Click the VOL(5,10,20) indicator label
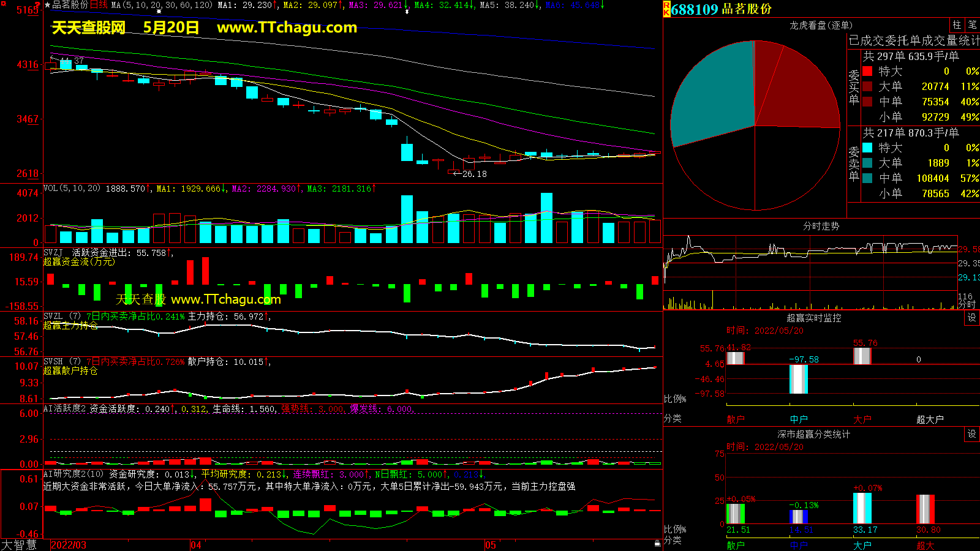 pos(72,189)
